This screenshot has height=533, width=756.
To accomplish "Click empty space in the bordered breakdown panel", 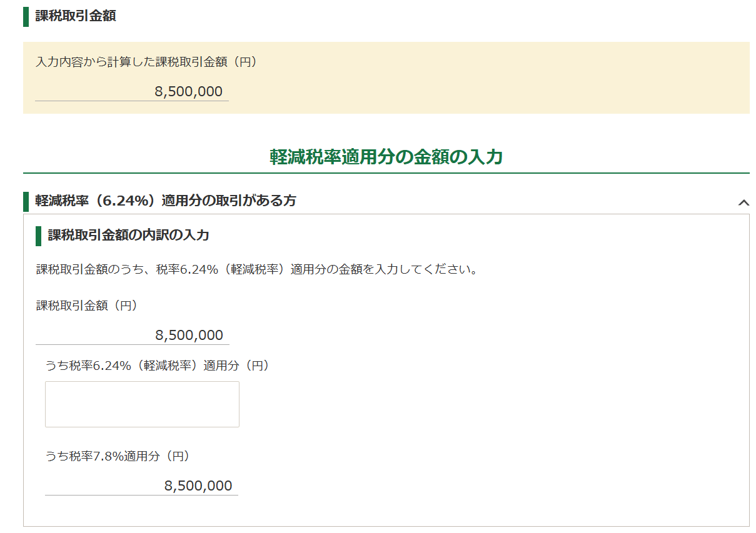I will coord(488,406).
